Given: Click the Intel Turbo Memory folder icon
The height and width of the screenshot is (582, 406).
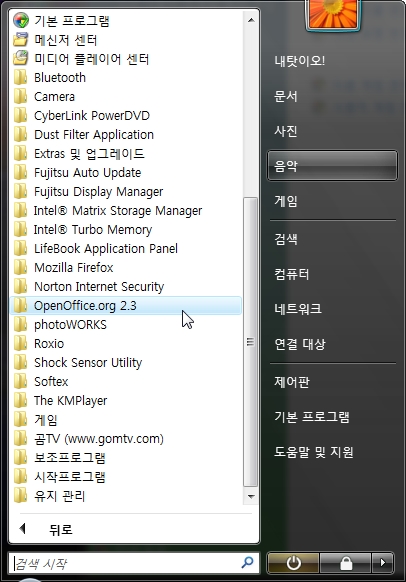Looking at the screenshot, I should [x=21, y=229].
